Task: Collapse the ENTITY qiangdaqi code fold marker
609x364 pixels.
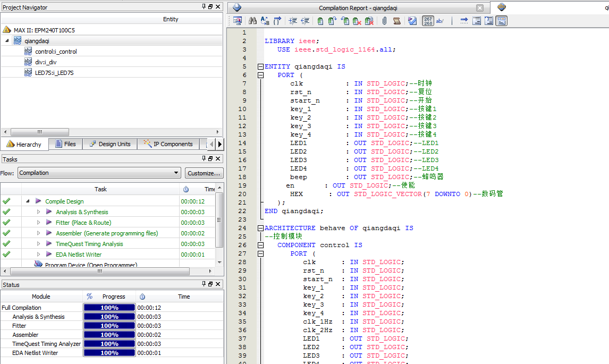Action: point(260,67)
